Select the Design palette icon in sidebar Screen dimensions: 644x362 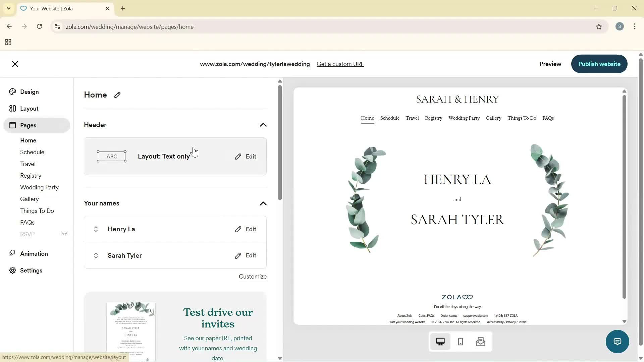pyautogui.click(x=12, y=92)
